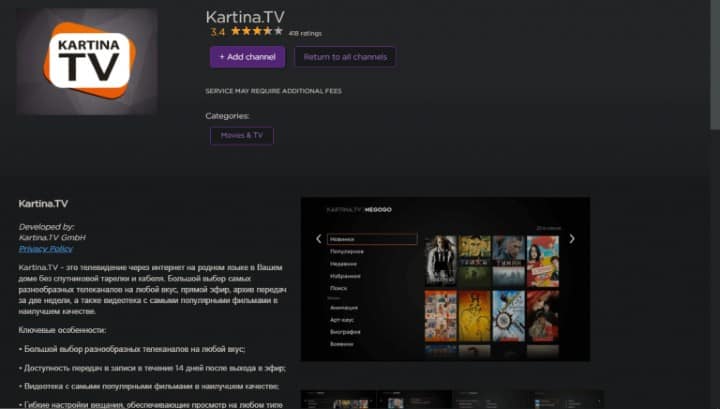
Task: Click the main Kartina.TV screenshot preview
Action: point(445,279)
